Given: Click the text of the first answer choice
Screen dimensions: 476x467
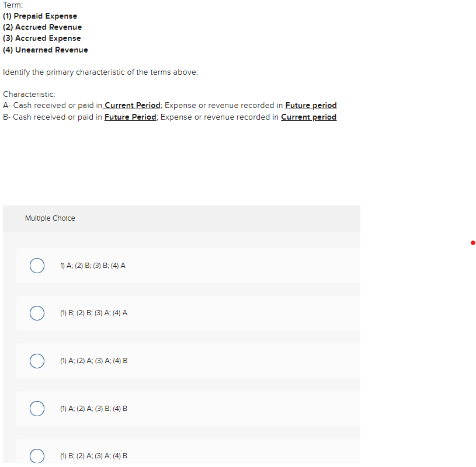Looking at the screenshot, I should tap(93, 265).
